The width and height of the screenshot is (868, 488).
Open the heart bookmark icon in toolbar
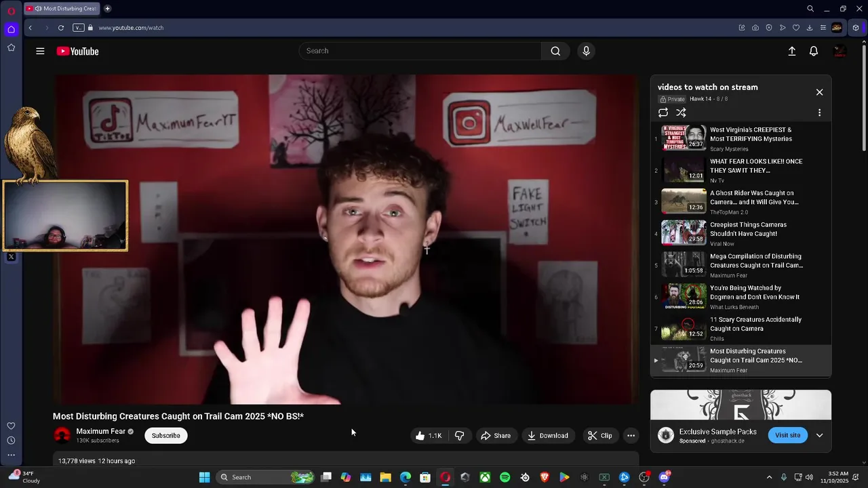pyautogui.click(x=796, y=28)
